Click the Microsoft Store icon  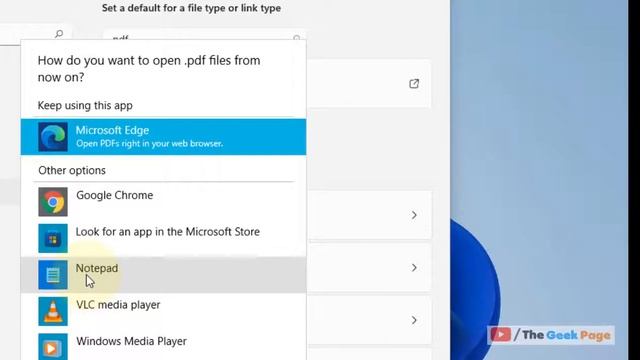point(53,238)
